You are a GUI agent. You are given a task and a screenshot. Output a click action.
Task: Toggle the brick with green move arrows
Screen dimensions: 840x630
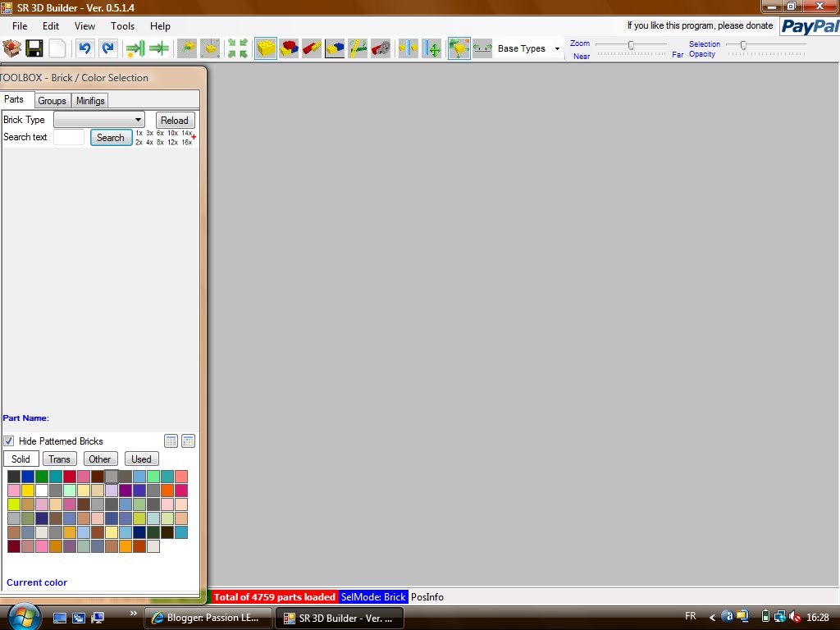click(x=459, y=48)
